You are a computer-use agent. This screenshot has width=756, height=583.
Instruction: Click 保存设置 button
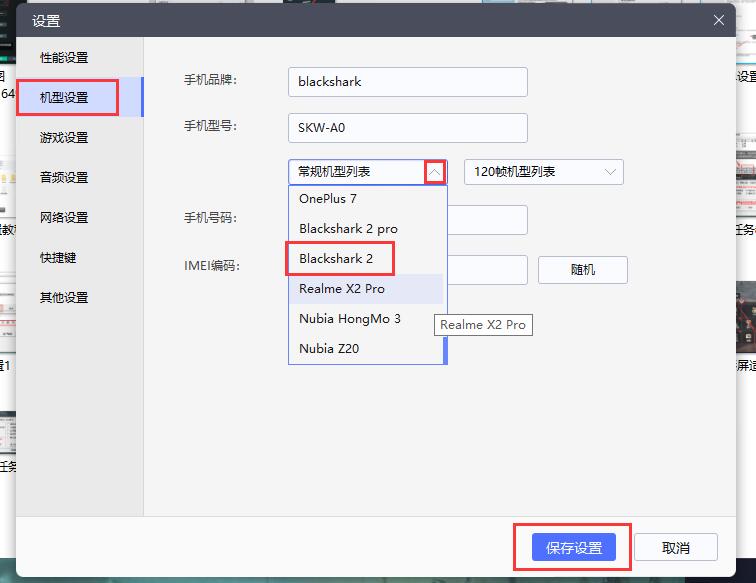[x=574, y=547]
